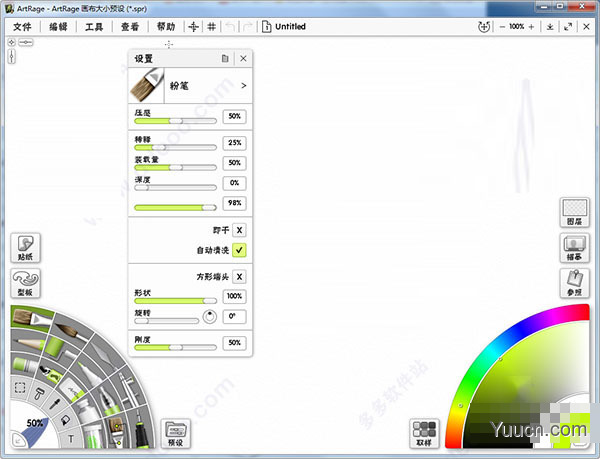Viewport: 600px width, 459px height.
Task: Click the rotate canvas icon
Action: (484, 27)
